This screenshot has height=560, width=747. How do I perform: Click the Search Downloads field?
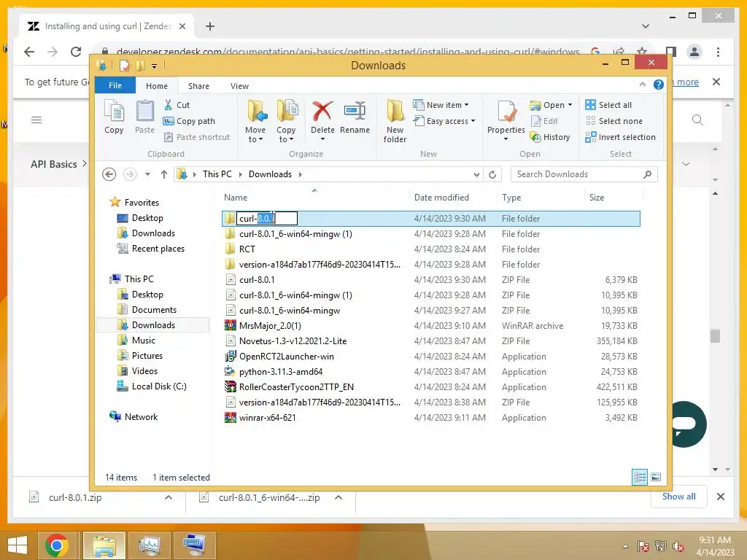click(x=584, y=174)
